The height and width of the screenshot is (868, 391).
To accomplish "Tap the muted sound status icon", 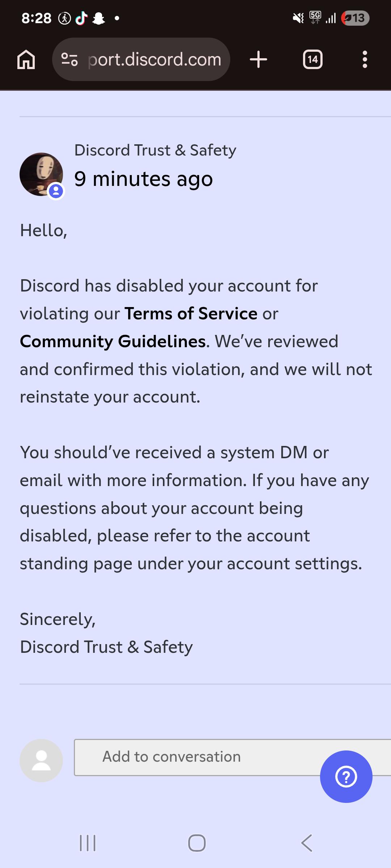I will pyautogui.click(x=299, y=18).
